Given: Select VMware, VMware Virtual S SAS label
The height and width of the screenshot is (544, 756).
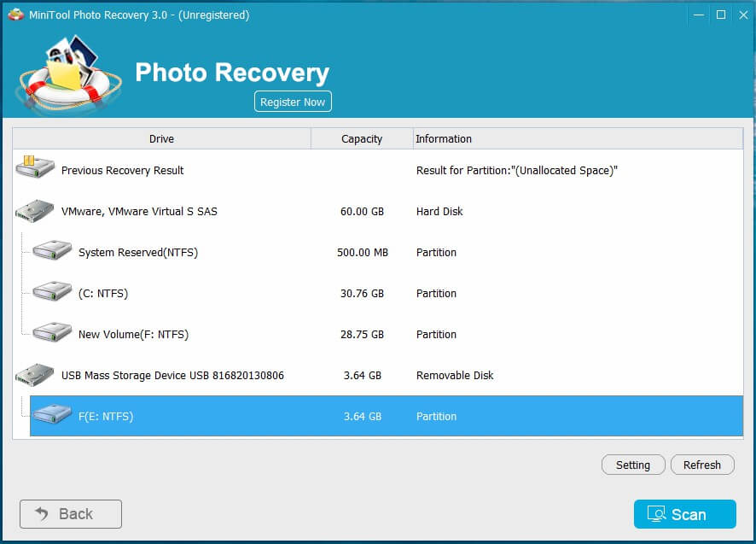Looking at the screenshot, I should 139,212.
